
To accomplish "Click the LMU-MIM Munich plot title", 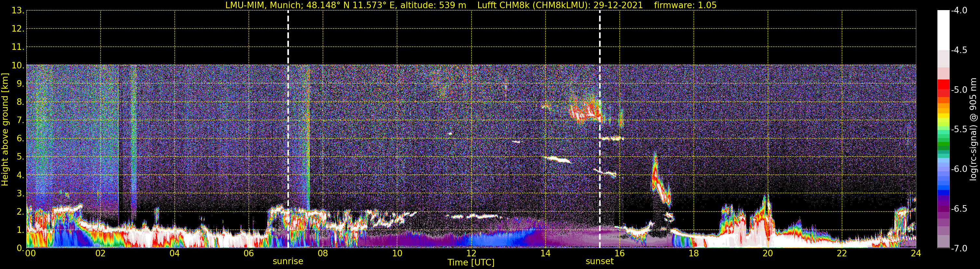I will tap(346, 5).
